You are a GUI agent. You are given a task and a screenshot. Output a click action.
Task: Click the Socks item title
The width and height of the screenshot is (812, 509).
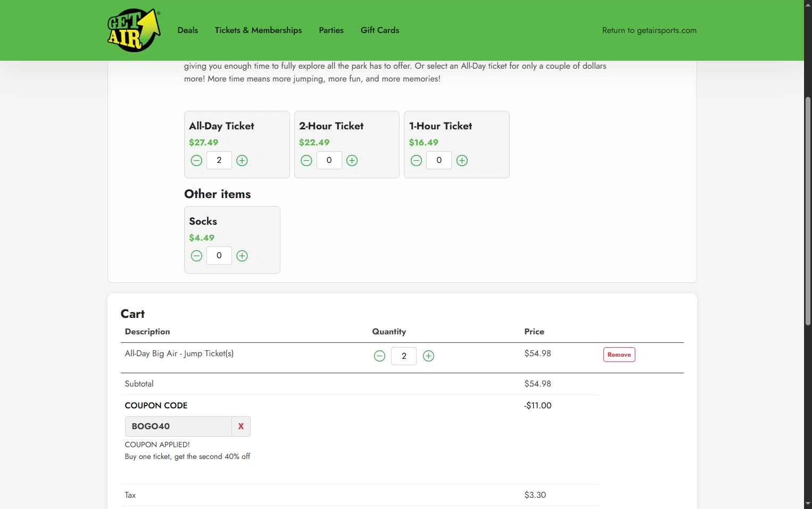(x=203, y=221)
